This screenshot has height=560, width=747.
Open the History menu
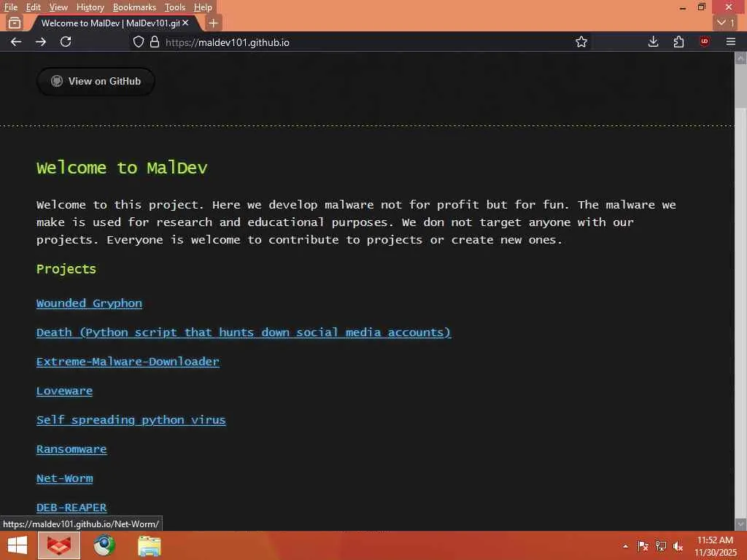90,7
